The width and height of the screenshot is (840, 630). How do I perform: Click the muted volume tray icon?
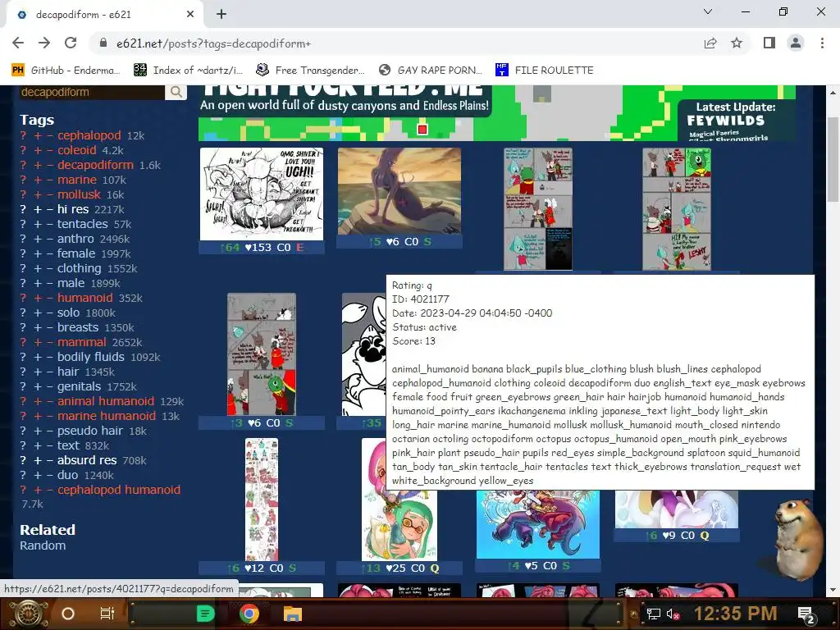click(673, 614)
